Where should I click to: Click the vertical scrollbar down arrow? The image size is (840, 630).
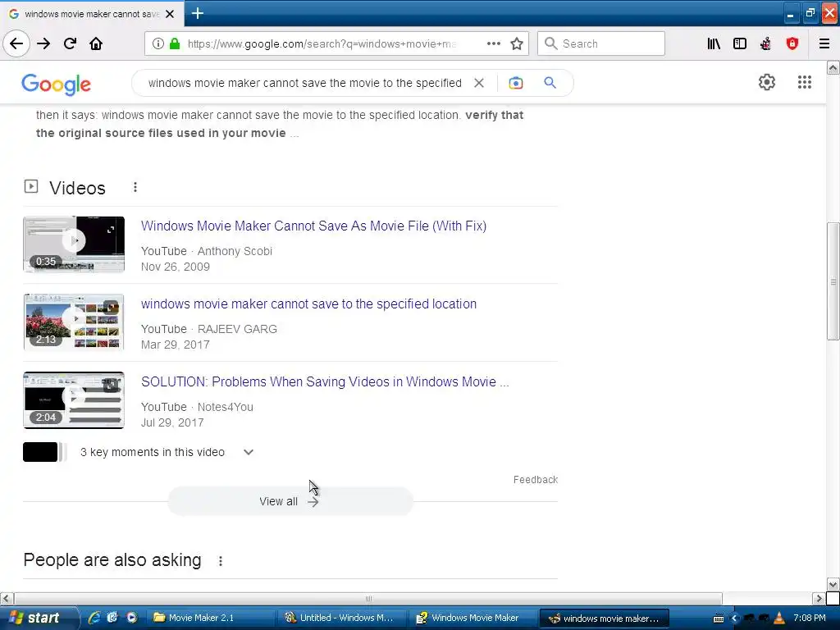pos(833,584)
